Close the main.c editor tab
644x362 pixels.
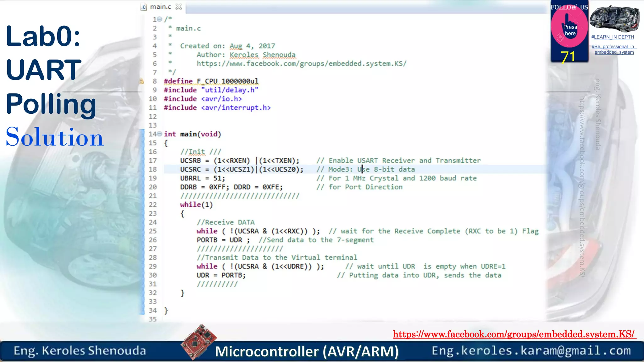point(179,7)
